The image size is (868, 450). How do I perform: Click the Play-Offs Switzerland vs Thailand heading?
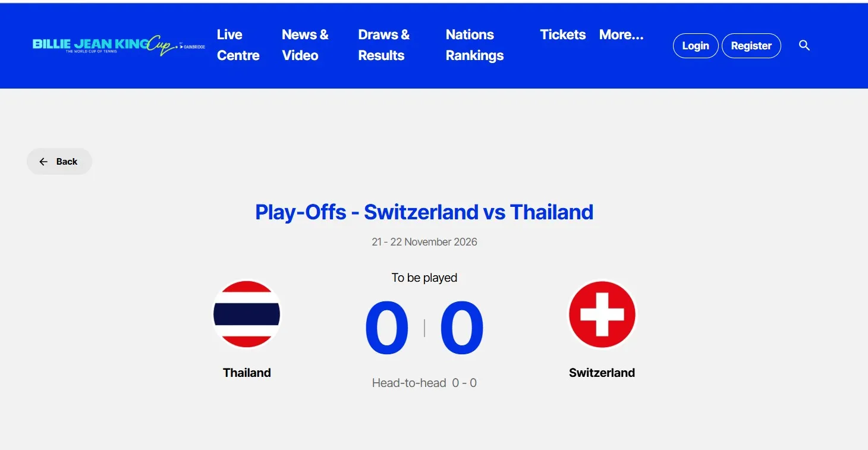(424, 212)
